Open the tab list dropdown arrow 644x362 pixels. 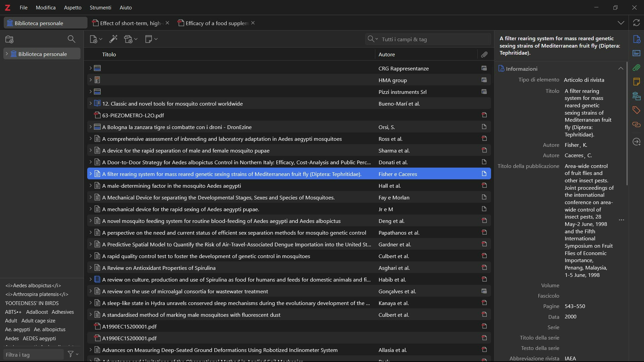point(621,23)
